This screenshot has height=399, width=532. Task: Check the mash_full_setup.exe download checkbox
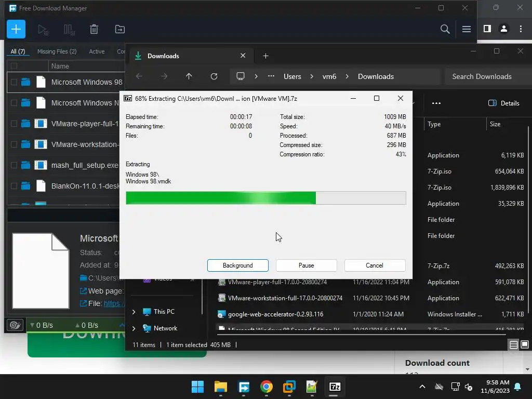click(x=14, y=165)
